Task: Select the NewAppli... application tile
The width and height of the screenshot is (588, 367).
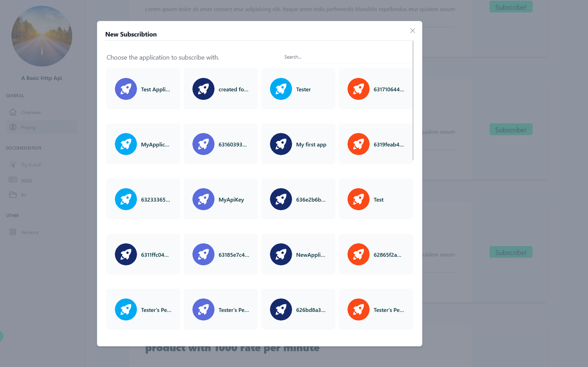Action: point(298,254)
